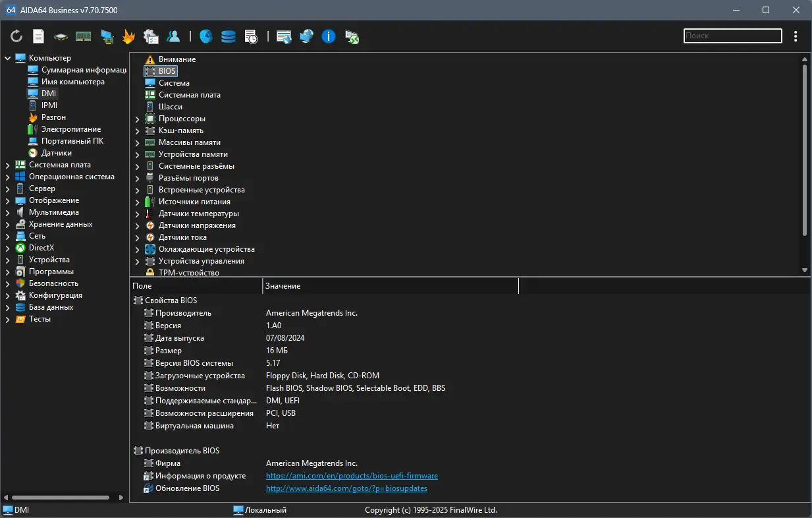Click in the Поиск search field
Viewport: 812px width, 518px height.
pos(733,36)
